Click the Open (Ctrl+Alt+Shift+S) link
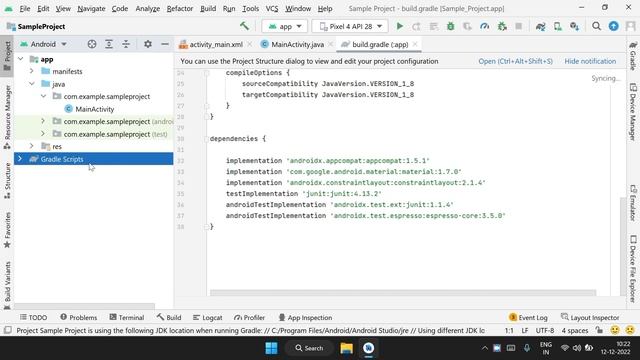 click(x=516, y=61)
